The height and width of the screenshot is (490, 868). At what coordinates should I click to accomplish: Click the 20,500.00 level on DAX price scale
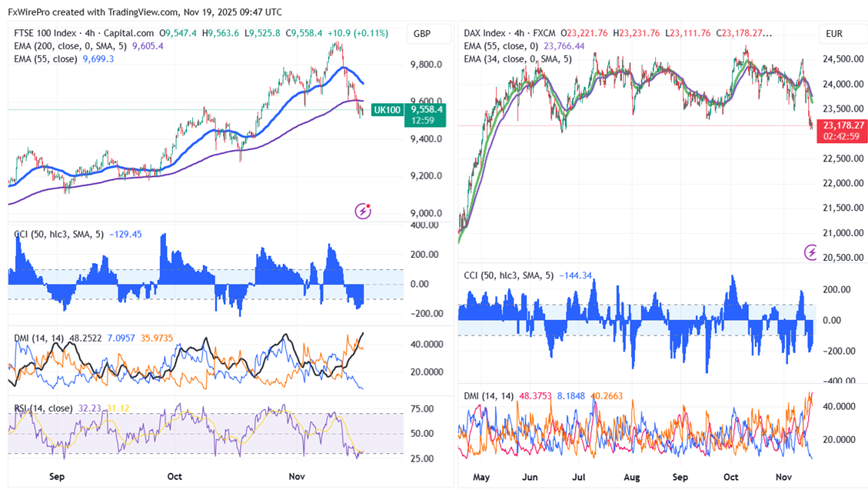pos(843,258)
